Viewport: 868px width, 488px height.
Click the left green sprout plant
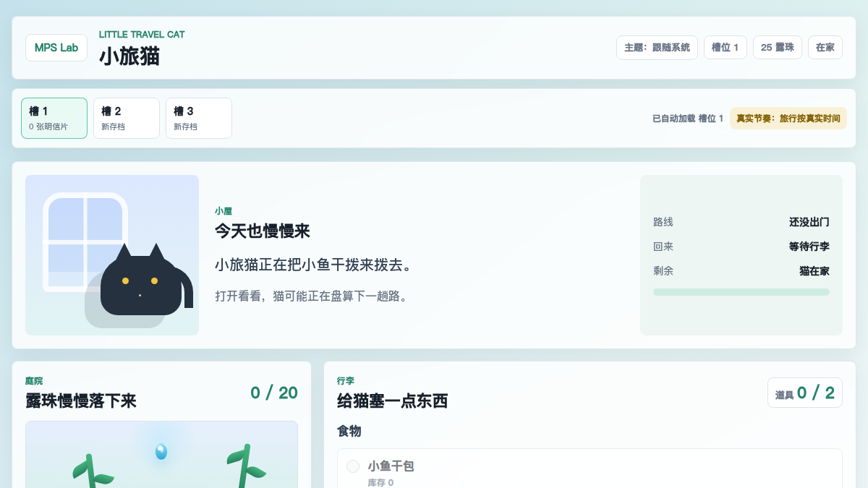pyautogui.click(x=91, y=471)
